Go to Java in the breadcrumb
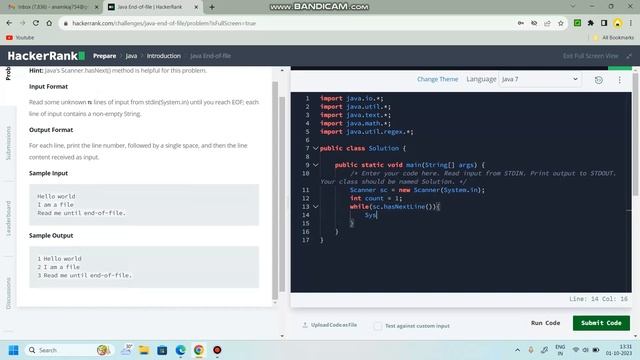The width and height of the screenshot is (640, 360). [131, 56]
